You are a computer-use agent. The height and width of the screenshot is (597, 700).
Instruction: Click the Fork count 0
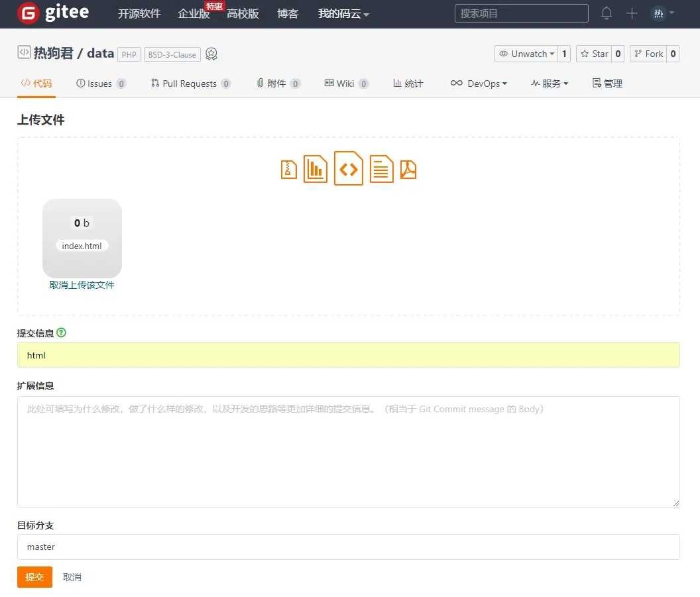(673, 54)
